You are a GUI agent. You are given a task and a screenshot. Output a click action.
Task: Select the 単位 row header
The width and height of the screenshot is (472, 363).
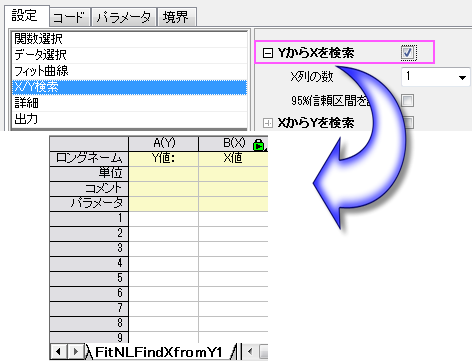[89, 174]
